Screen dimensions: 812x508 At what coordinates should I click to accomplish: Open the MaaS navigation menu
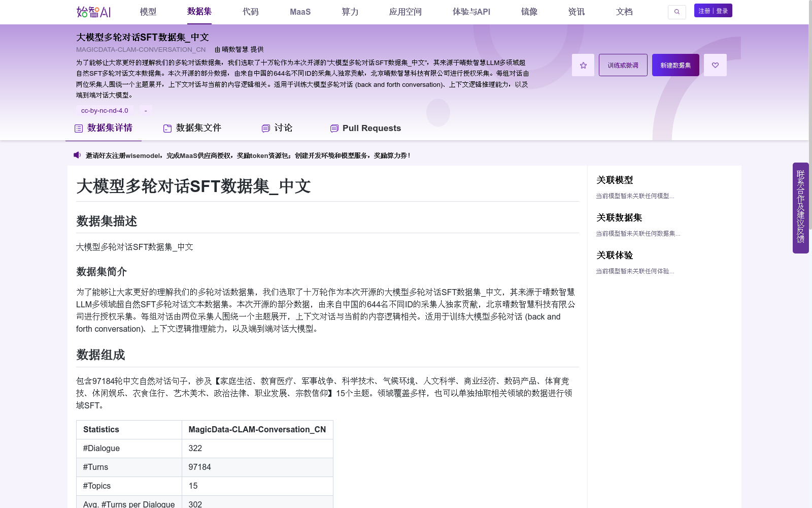[300, 11]
